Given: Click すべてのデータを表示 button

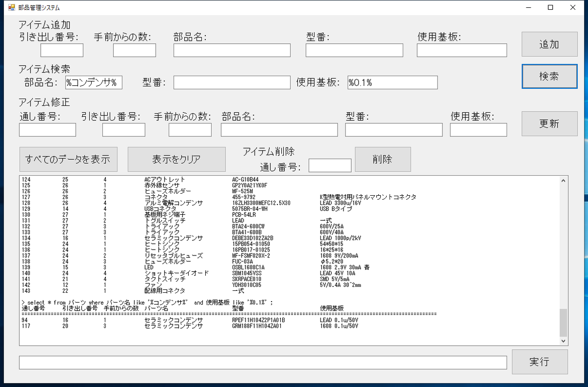Looking at the screenshot, I should [68, 159].
